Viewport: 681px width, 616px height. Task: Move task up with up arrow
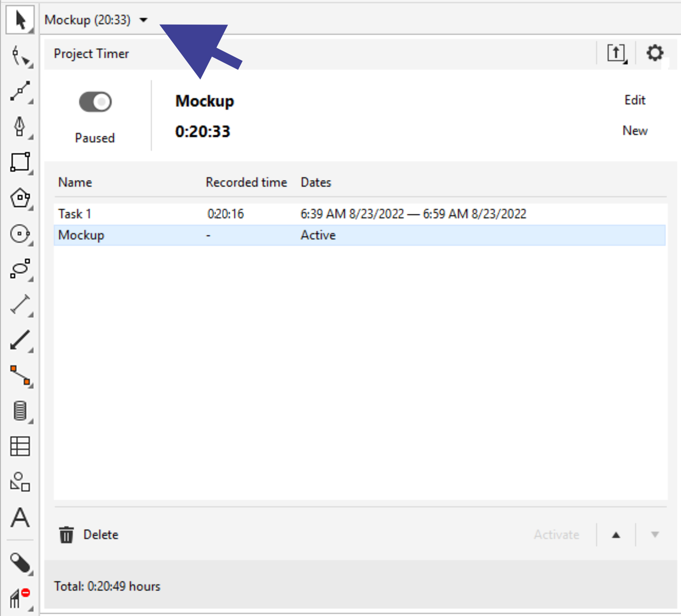616,535
